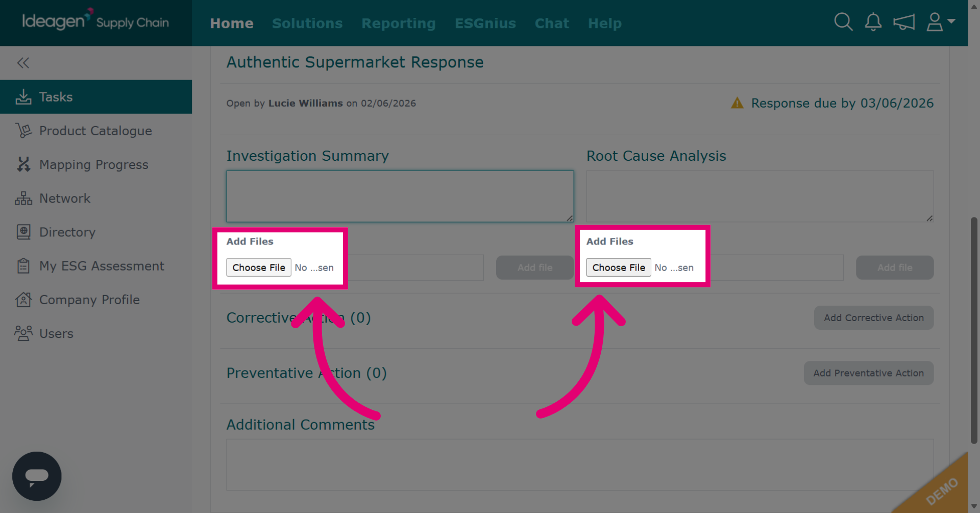Open the Help menu

point(605,23)
